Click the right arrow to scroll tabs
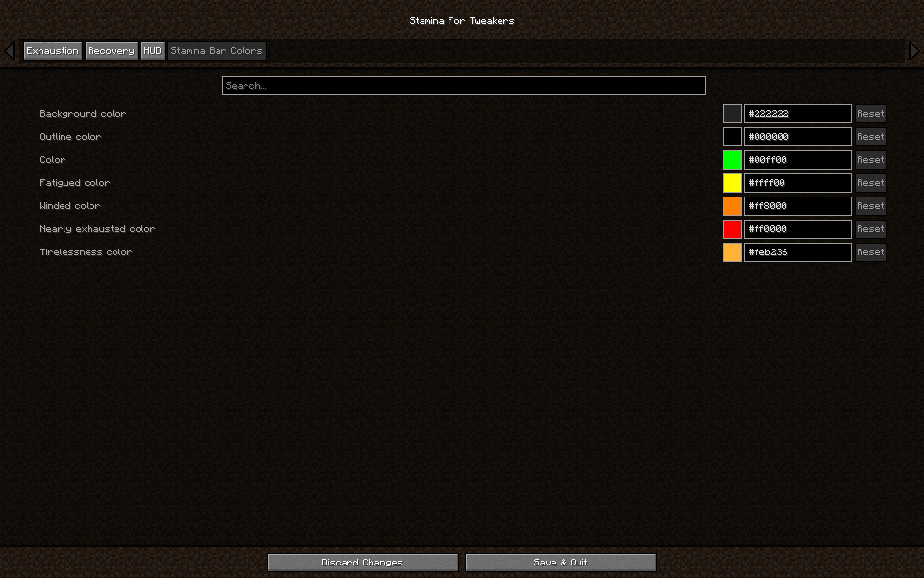Viewport: 924px width, 578px height. coord(914,51)
